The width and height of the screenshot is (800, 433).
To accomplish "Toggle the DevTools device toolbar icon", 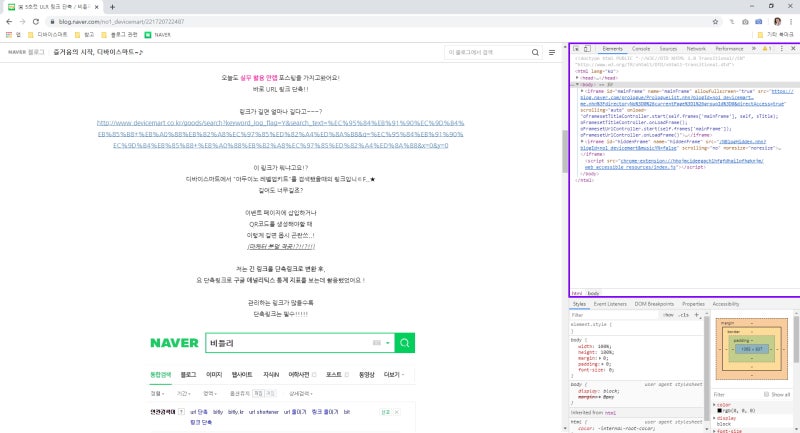I will (x=587, y=48).
